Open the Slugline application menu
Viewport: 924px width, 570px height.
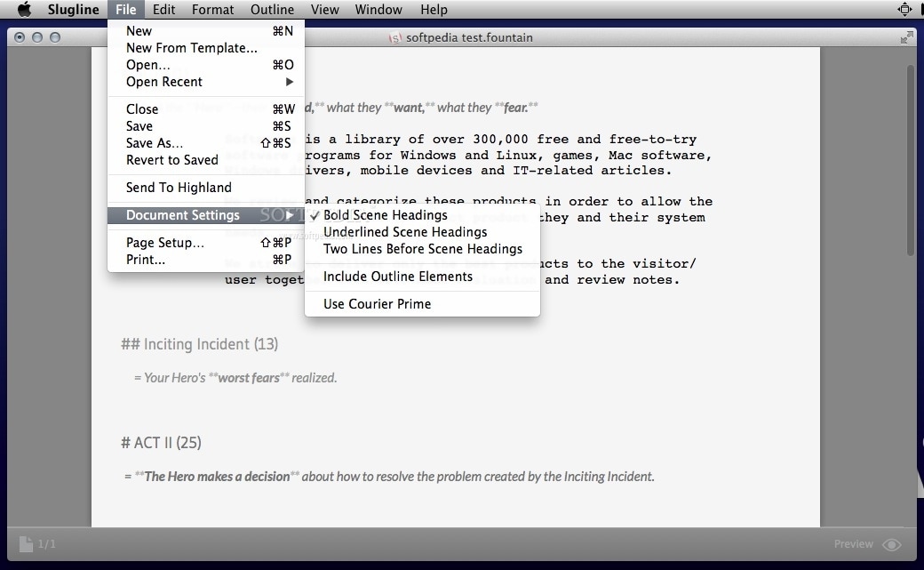pyautogui.click(x=73, y=10)
